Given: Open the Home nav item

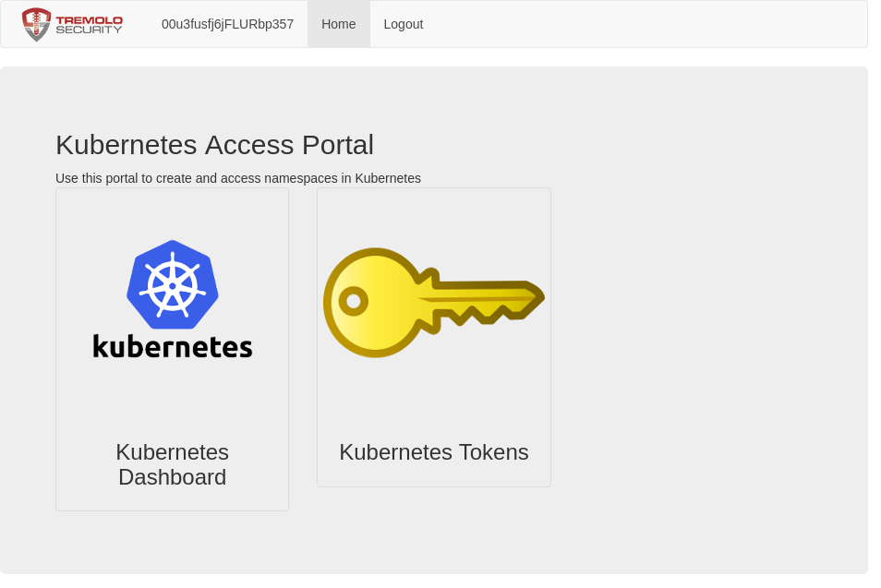Looking at the screenshot, I should (x=338, y=24).
